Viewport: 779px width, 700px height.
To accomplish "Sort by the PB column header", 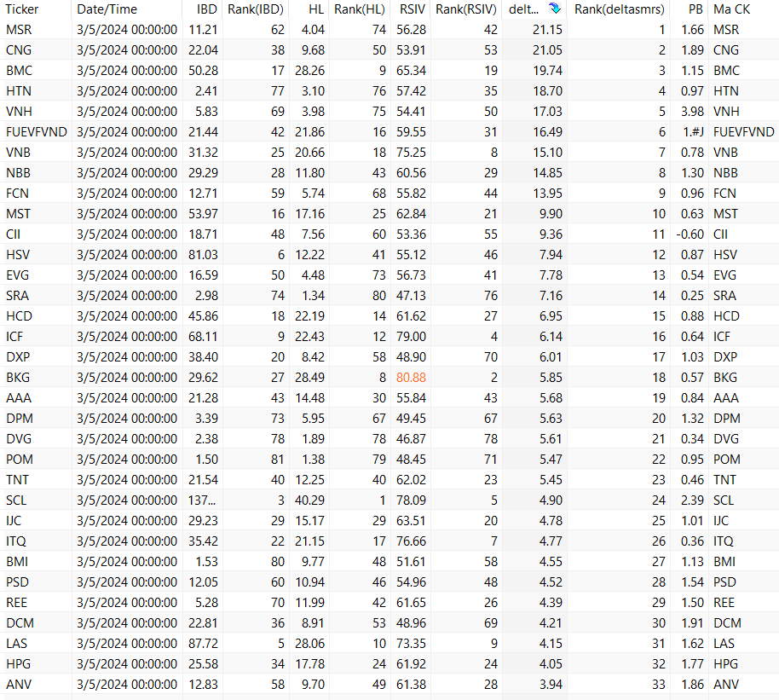I will pos(696,9).
